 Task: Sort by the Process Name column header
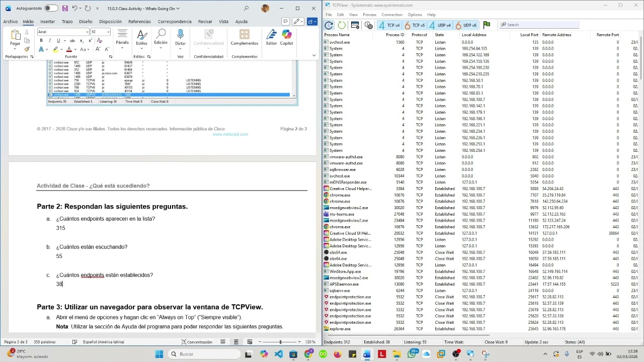(x=337, y=35)
